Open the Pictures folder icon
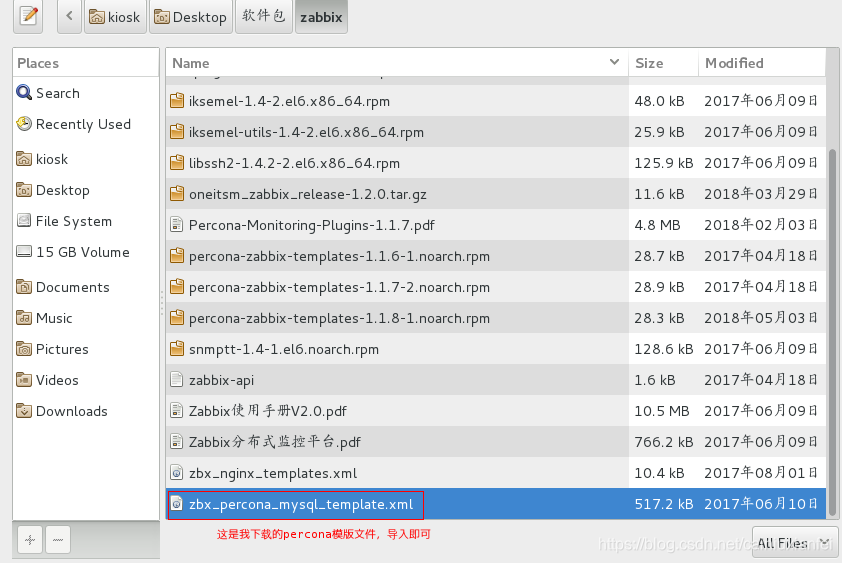842x563 pixels. click(24, 349)
